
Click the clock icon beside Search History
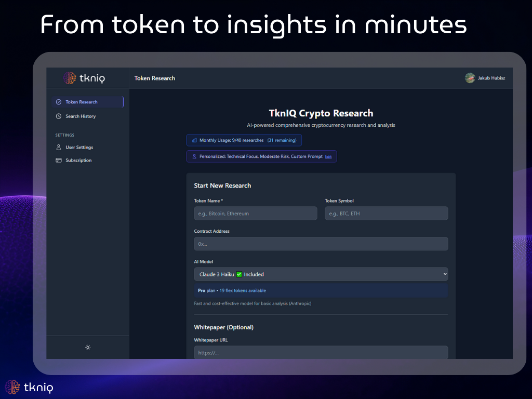59,116
